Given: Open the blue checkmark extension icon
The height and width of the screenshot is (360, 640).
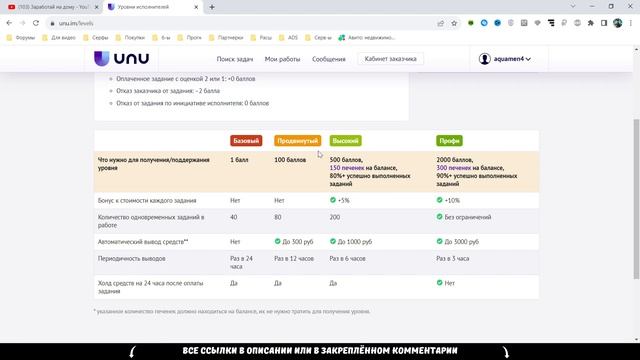Looking at the screenshot, I should (497, 23).
